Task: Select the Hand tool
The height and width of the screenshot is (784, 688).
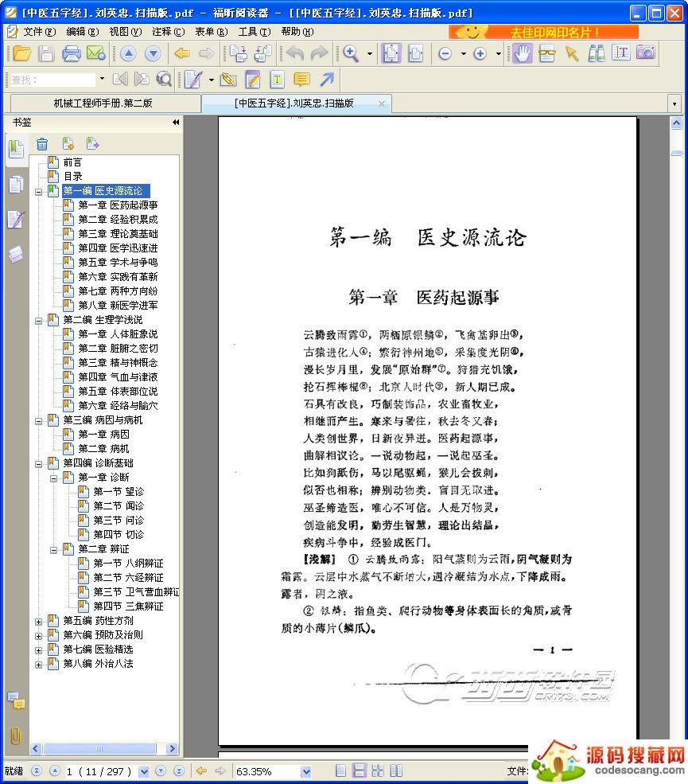Action: (x=522, y=53)
